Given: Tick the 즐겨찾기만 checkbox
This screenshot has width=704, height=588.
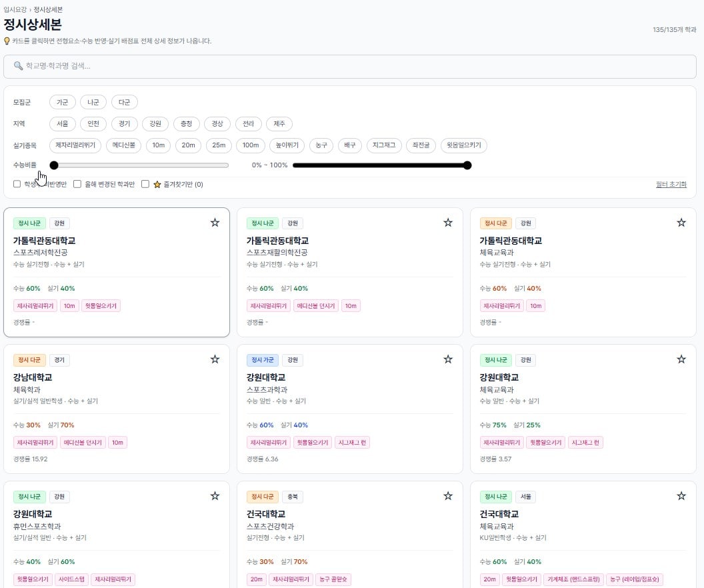Looking at the screenshot, I should (145, 184).
